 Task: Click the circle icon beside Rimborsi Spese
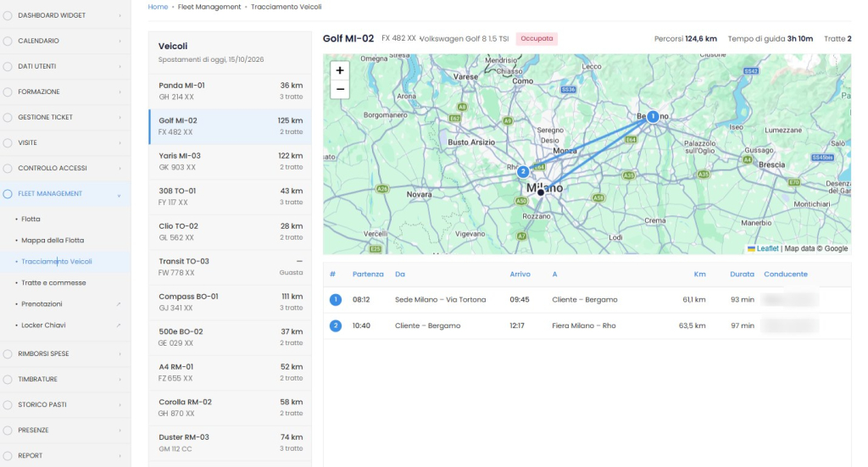(x=7, y=354)
